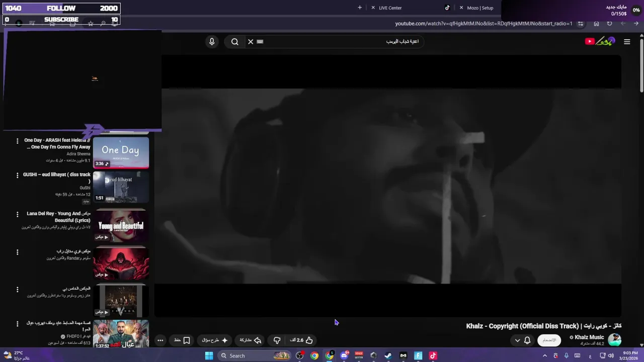The width and height of the screenshot is (644, 362).
Task: Click the YouTube search magnifier button
Action: 235,42
